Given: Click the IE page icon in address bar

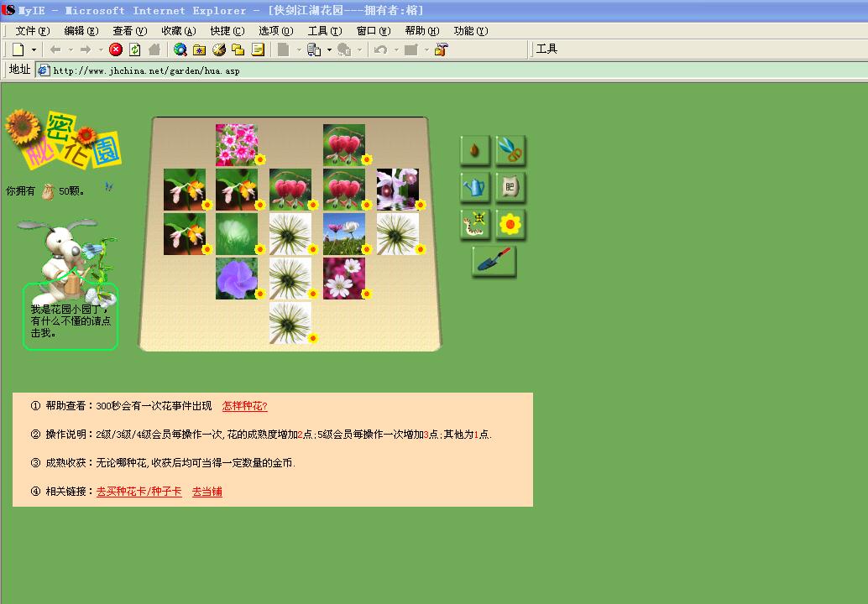Looking at the screenshot, I should click(44, 70).
